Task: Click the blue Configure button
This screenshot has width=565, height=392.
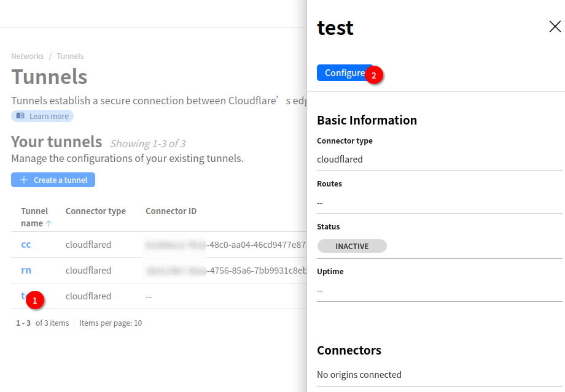Action: coord(343,73)
